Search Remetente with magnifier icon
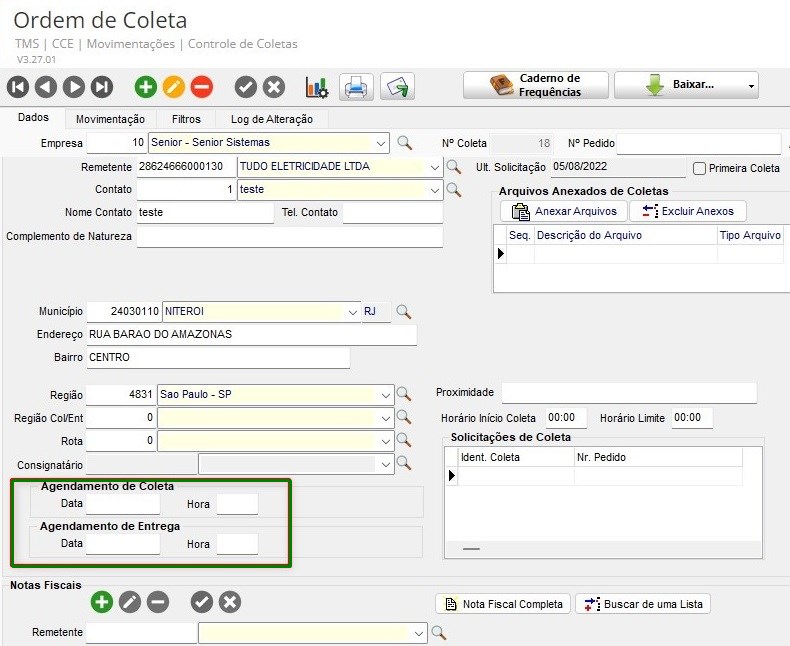Viewport: 790px width, 646px height. 453,166
